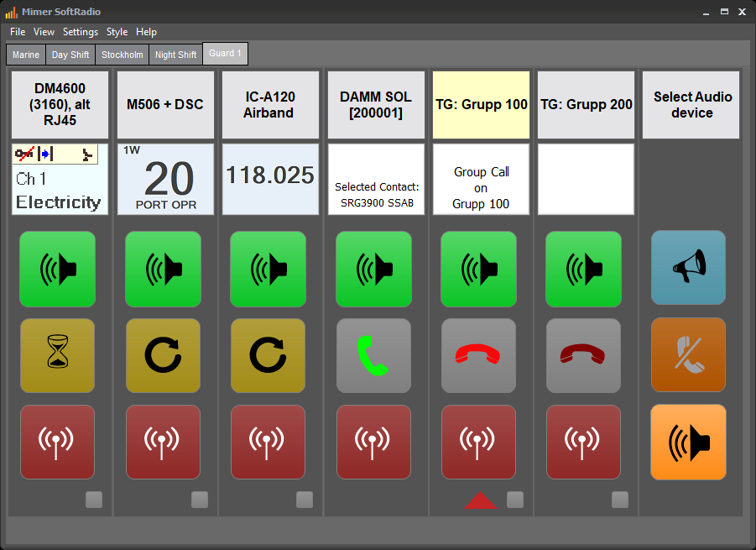Viewport: 756px width, 550px height.
Task: Select the DAMM SOL [200001] header button
Action: (376, 105)
